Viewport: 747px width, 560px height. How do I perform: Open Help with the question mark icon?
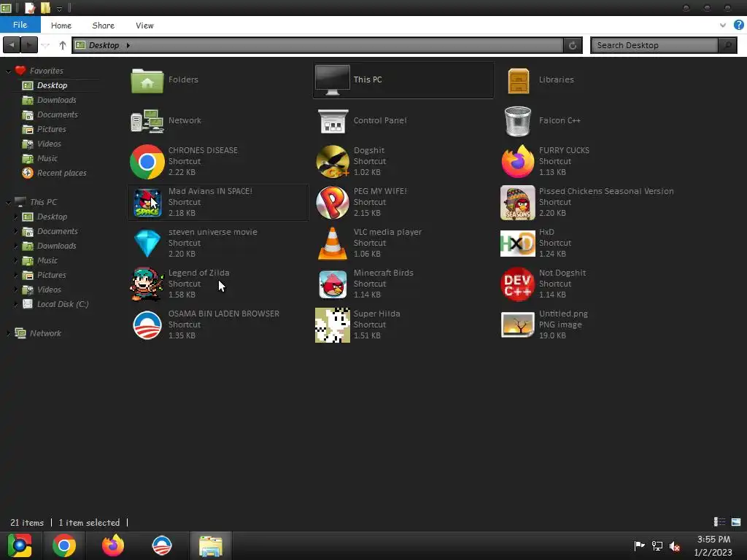(738, 25)
